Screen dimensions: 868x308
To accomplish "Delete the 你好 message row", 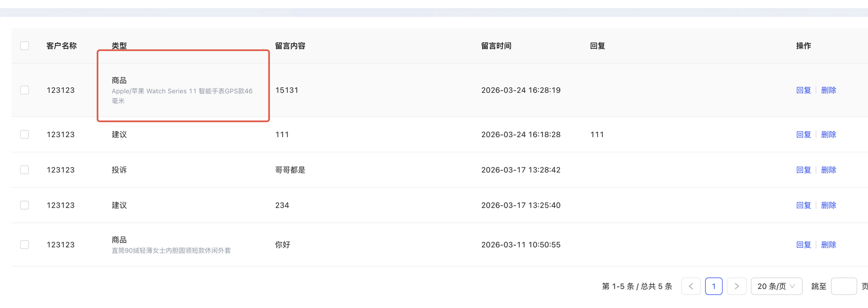I will pos(828,245).
